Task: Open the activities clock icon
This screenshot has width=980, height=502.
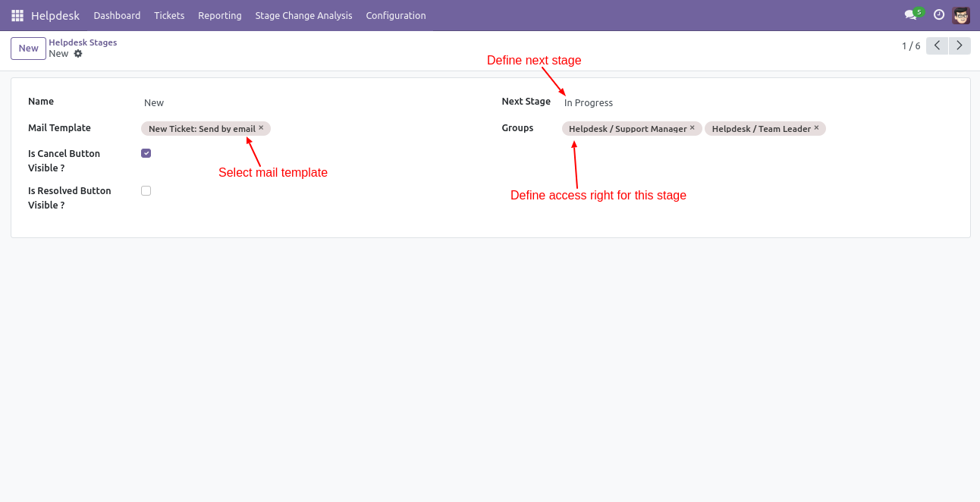Action: pos(939,14)
